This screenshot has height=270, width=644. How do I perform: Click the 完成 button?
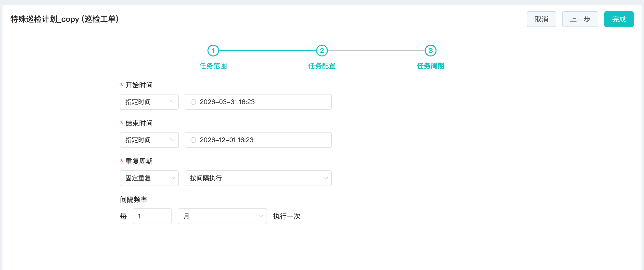pos(618,19)
